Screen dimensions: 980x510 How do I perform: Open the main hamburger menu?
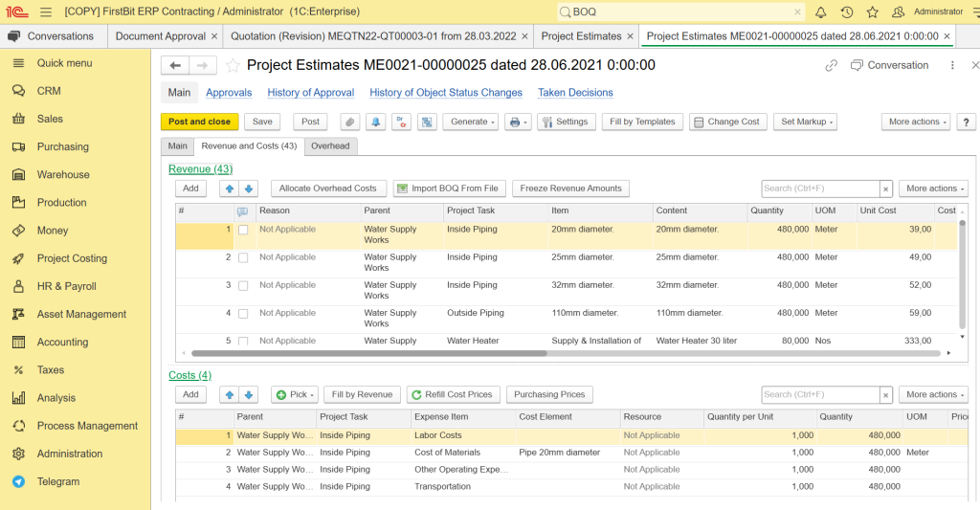point(46,11)
